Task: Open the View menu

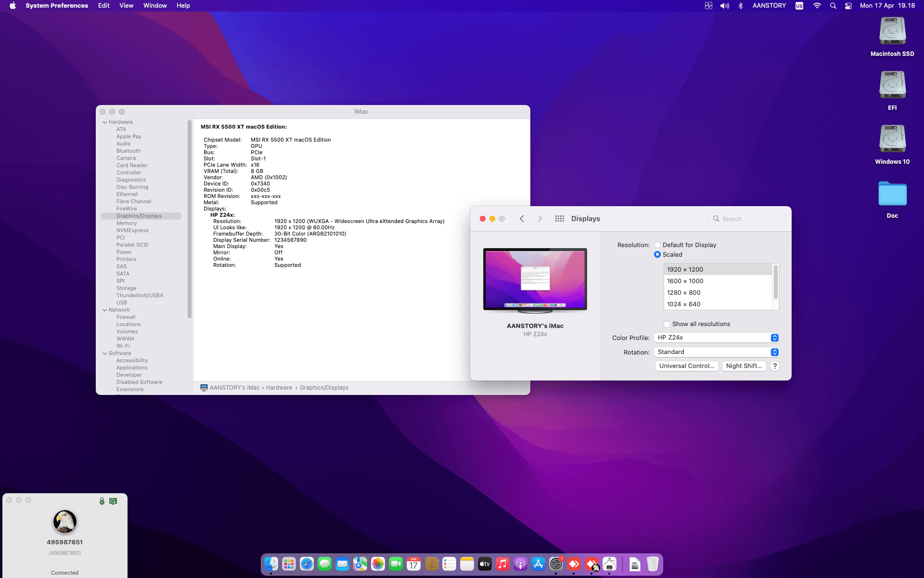Action: (126, 6)
